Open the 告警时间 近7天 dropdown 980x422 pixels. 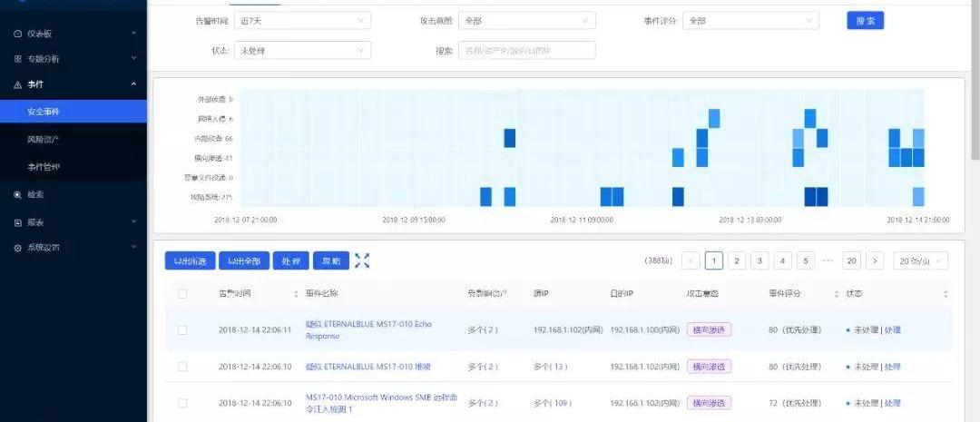[x=302, y=20]
